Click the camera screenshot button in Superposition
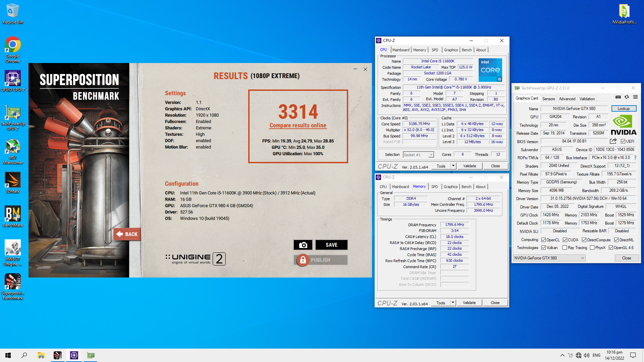Screen dimensions: 644x362 [x=303, y=245]
